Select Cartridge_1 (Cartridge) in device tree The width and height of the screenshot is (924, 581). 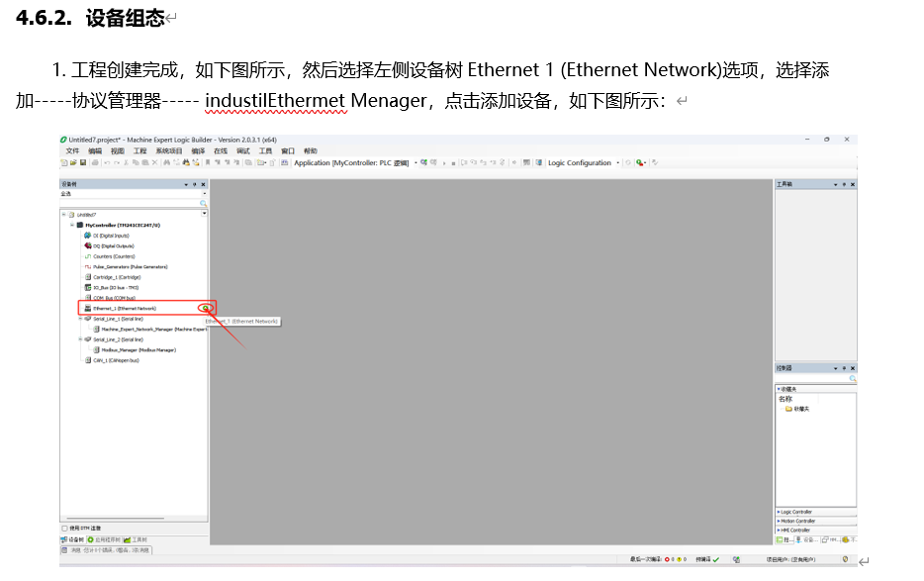coord(118,277)
